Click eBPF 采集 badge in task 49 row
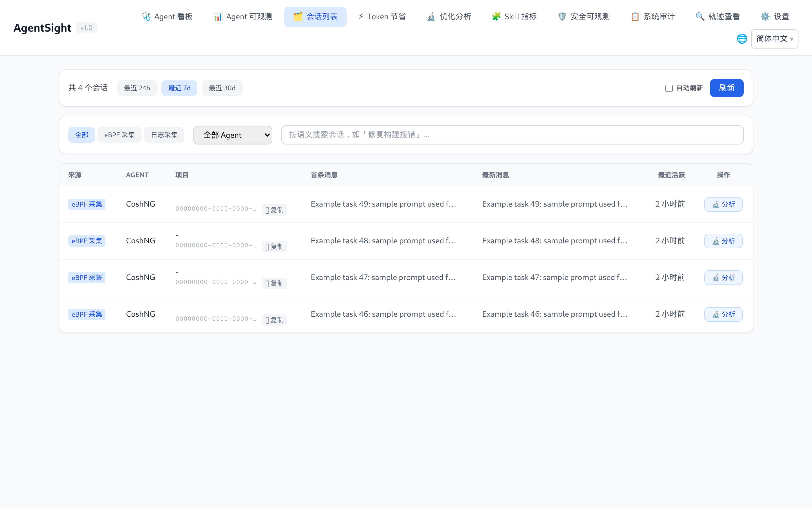 click(x=87, y=204)
